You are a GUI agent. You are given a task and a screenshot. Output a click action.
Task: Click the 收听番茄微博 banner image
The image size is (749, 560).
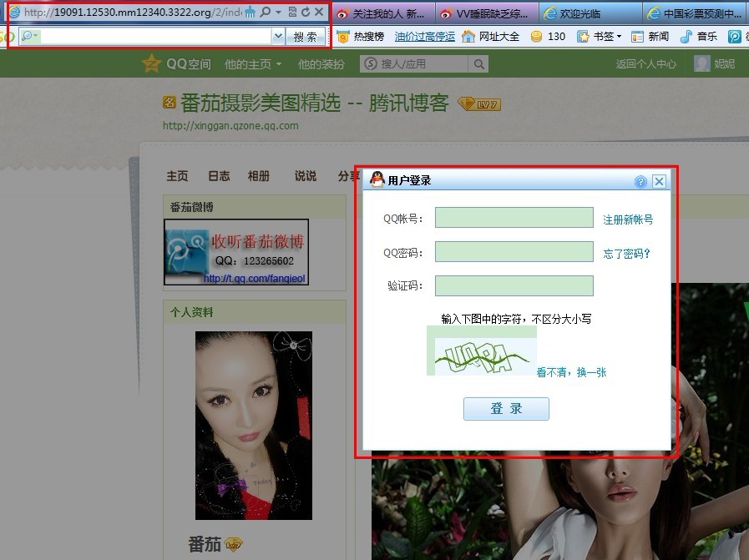pos(236,252)
